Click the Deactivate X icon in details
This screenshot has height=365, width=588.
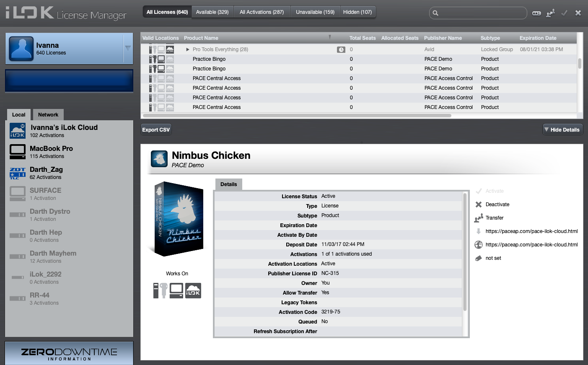[x=479, y=205]
